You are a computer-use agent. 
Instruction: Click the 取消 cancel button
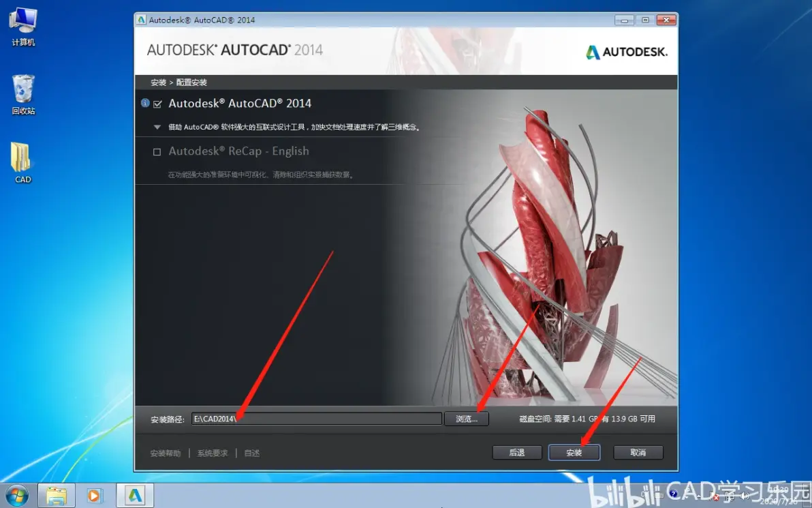tap(638, 453)
